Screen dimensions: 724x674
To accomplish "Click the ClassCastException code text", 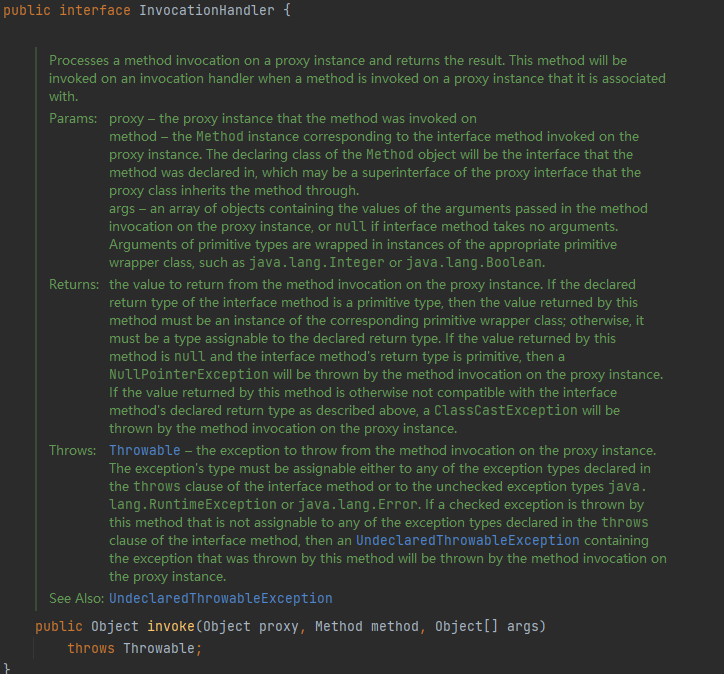I will (506, 410).
